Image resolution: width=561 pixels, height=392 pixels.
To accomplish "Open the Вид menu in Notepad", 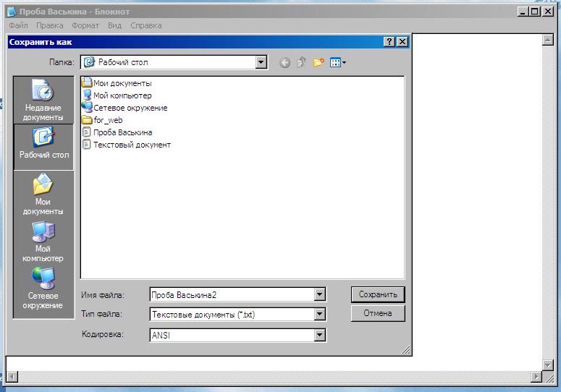I will (115, 25).
